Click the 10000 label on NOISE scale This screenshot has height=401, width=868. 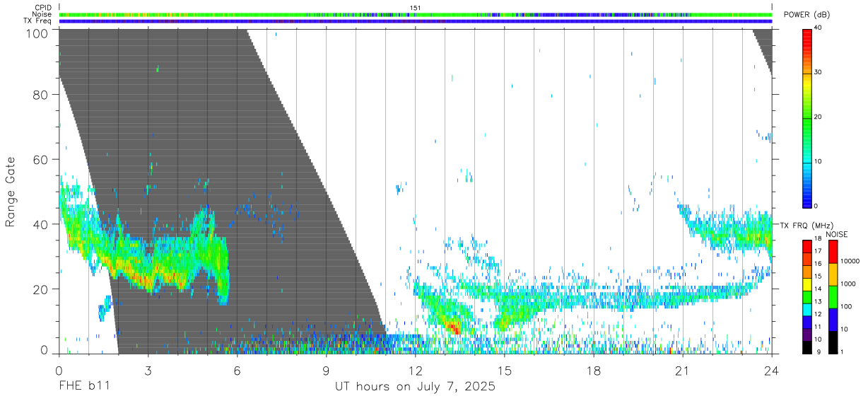click(x=850, y=261)
